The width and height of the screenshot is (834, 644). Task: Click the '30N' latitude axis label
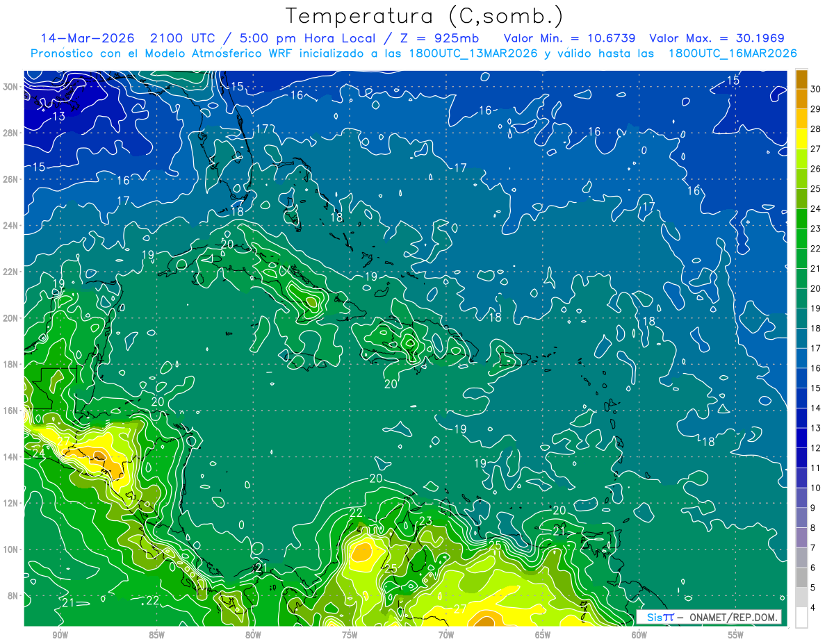point(11,86)
